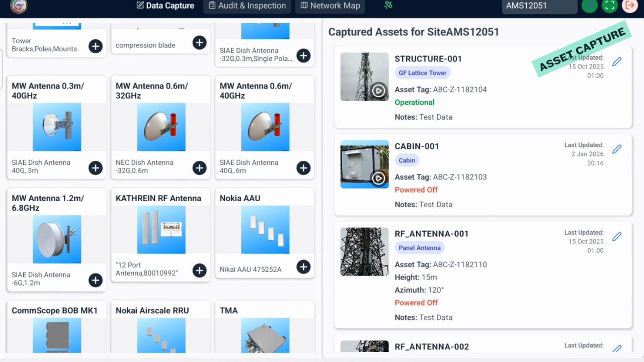644x362 pixels.
Task: Click the RF_ANTENNA-001 title
Action: [432, 234]
